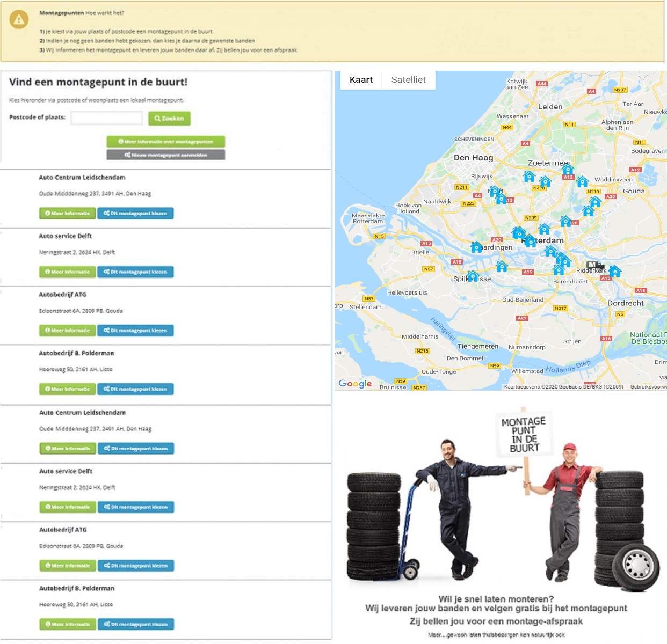Choose first Autobedrijf ATG as montagepunt
667x644 pixels.
pos(135,331)
